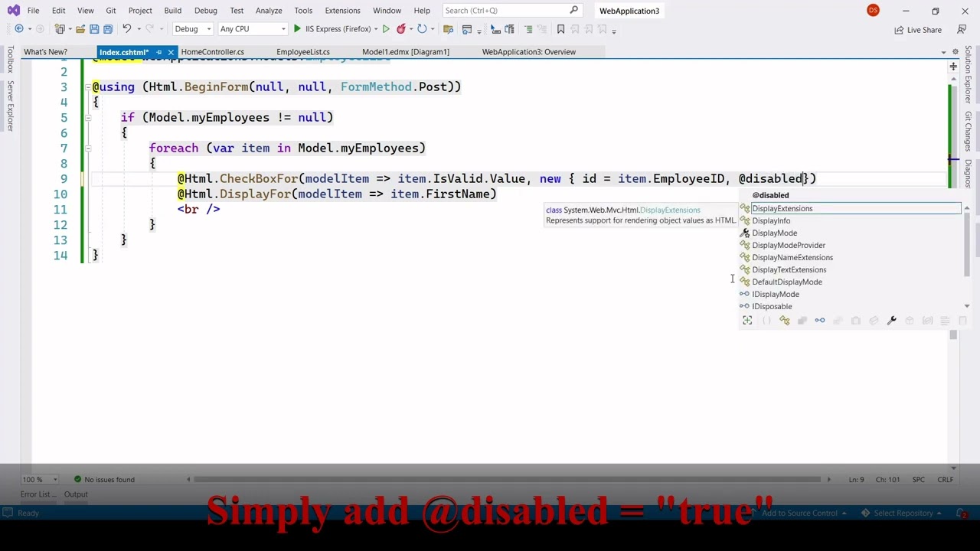The height and width of the screenshot is (551, 980).
Task: Switch to Model1.edmx [Diagram1] tab
Action: pos(406,52)
